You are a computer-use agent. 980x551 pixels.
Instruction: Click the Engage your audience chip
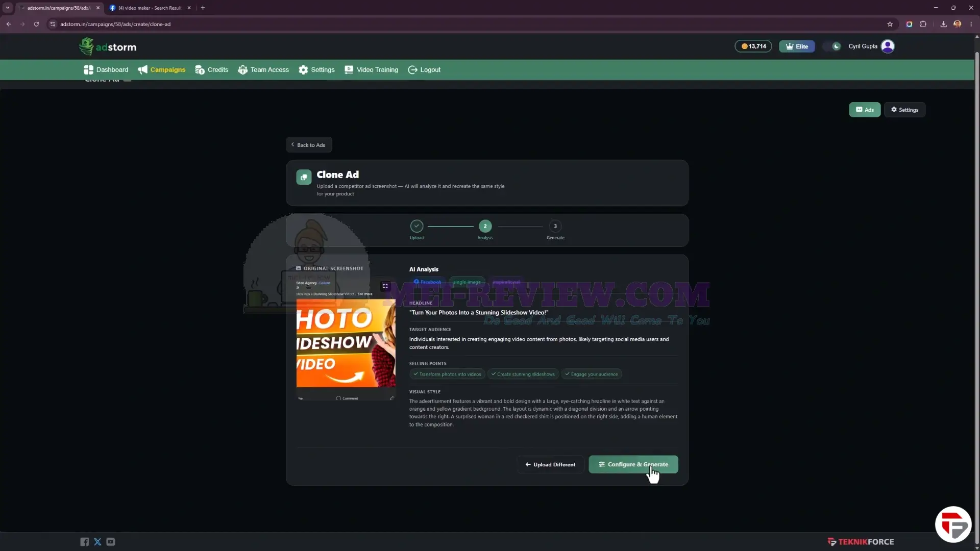[592, 374]
